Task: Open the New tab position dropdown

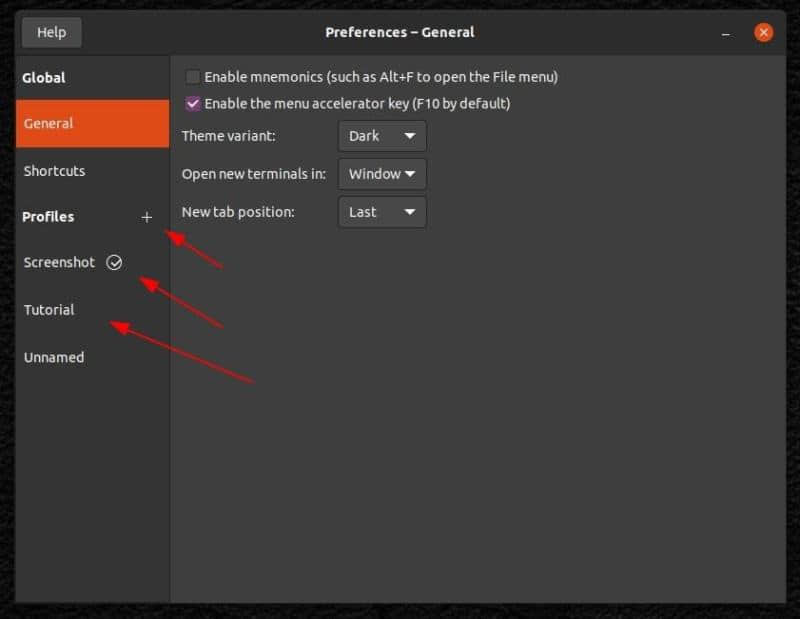Action: [382, 212]
